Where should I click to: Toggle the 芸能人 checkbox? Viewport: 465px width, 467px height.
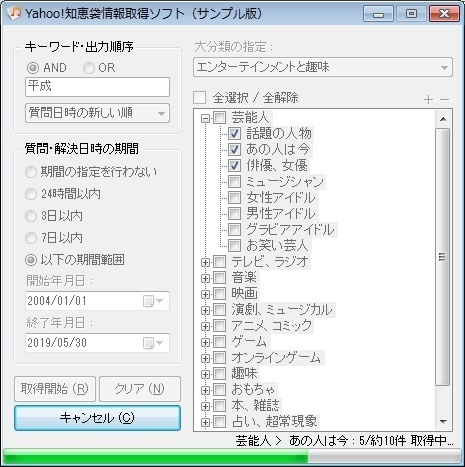(x=219, y=118)
